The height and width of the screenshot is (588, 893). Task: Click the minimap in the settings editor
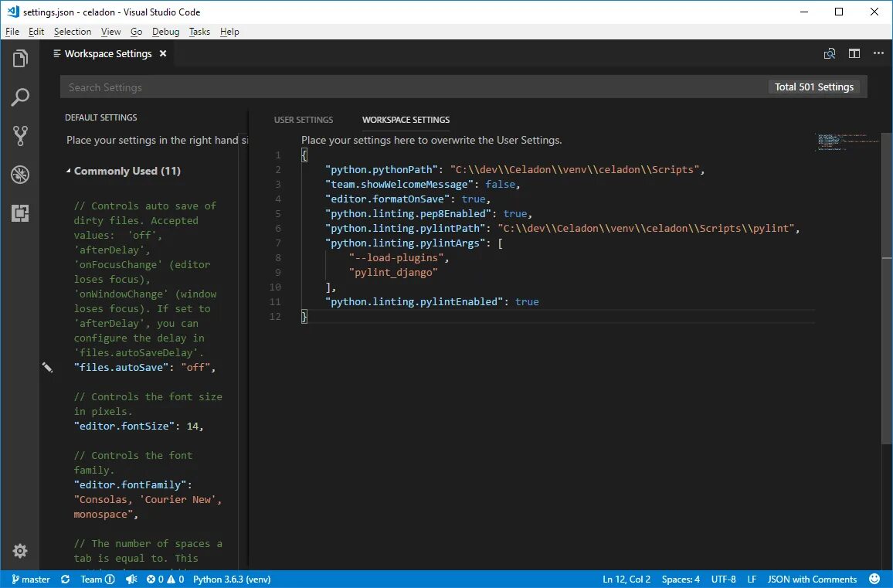(847, 142)
